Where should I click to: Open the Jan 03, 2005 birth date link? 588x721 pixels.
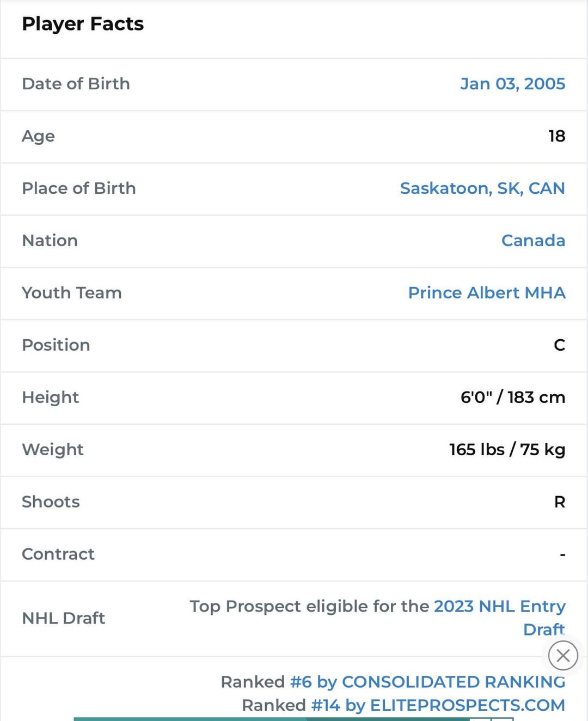pyautogui.click(x=512, y=84)
